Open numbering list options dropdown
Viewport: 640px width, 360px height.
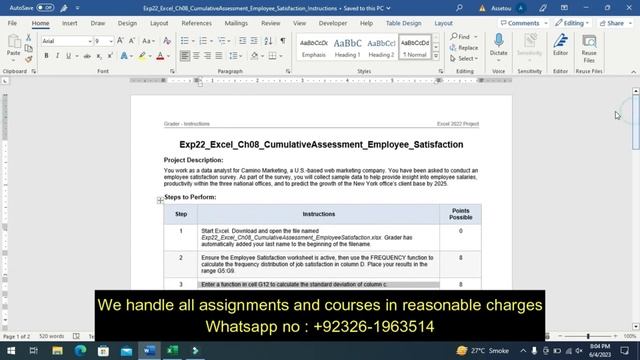click(x=211, y=41)
